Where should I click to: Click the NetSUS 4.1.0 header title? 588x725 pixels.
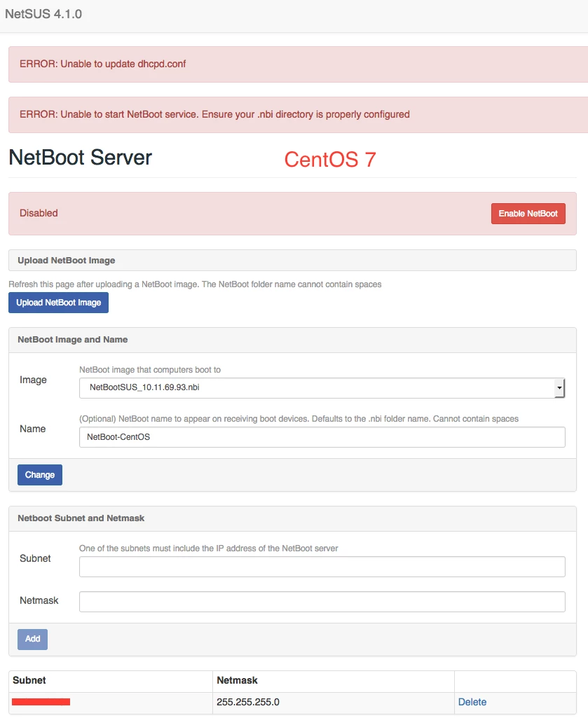pyautogui.click(x=43, y=14)
